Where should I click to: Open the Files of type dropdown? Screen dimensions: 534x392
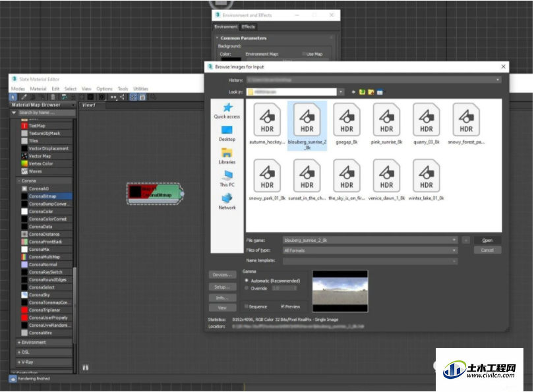coord(454,250)
